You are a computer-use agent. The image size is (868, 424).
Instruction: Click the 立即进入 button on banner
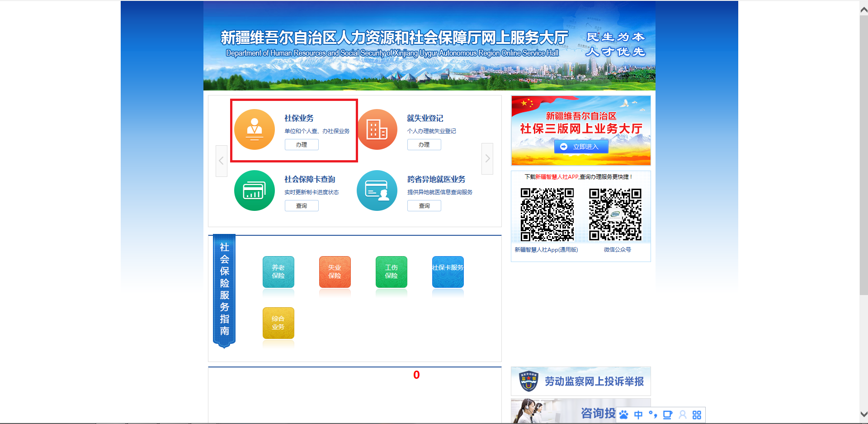tap(581, 147)
